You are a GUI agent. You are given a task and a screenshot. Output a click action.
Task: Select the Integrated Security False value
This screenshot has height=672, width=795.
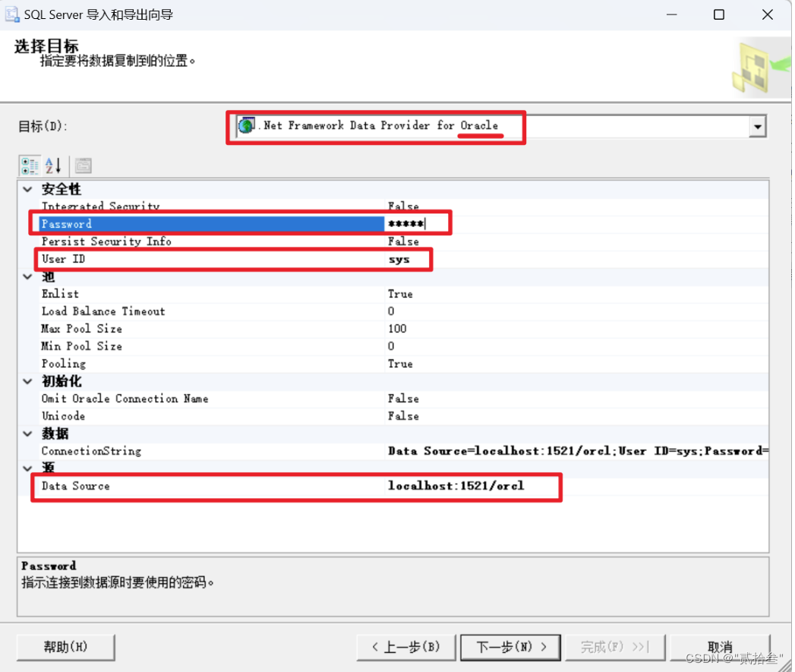coord(403,206)
